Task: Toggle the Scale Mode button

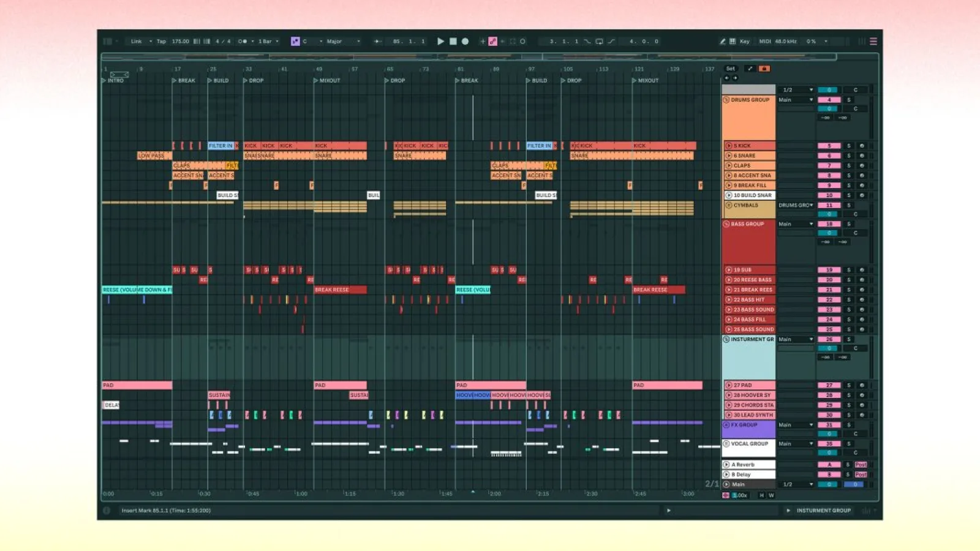Action: click(x=295, y=41)
